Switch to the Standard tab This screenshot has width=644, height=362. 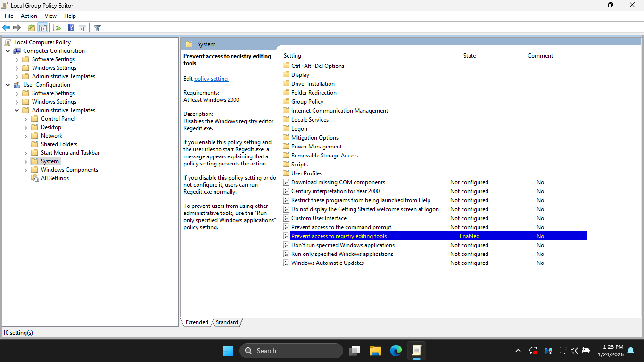click(x=227, y=322)
